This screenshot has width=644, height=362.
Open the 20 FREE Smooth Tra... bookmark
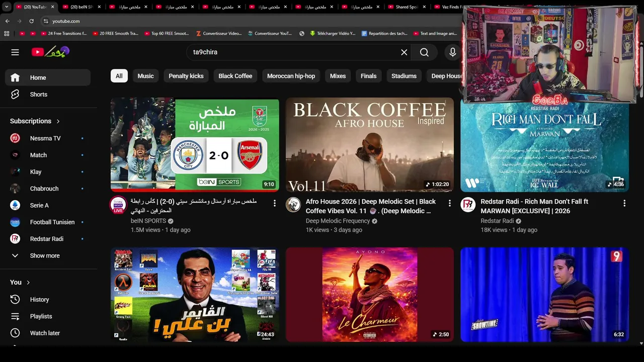coord(115,34)
